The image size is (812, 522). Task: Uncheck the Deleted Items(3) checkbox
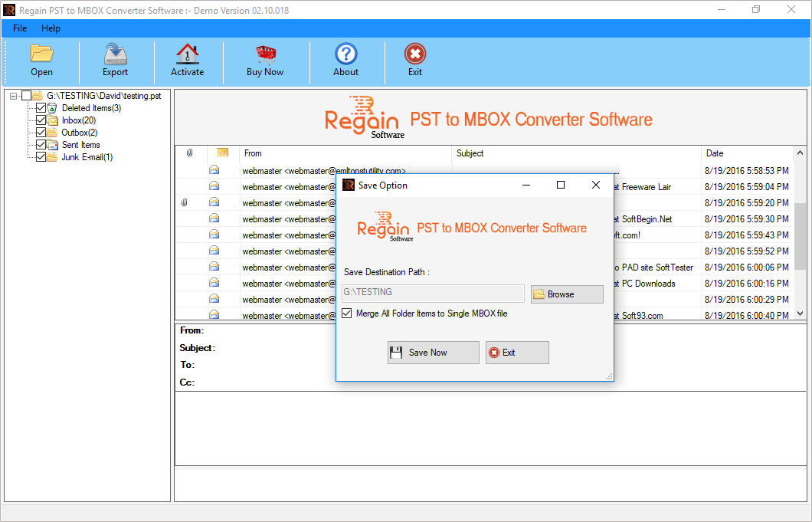point(41,108)
